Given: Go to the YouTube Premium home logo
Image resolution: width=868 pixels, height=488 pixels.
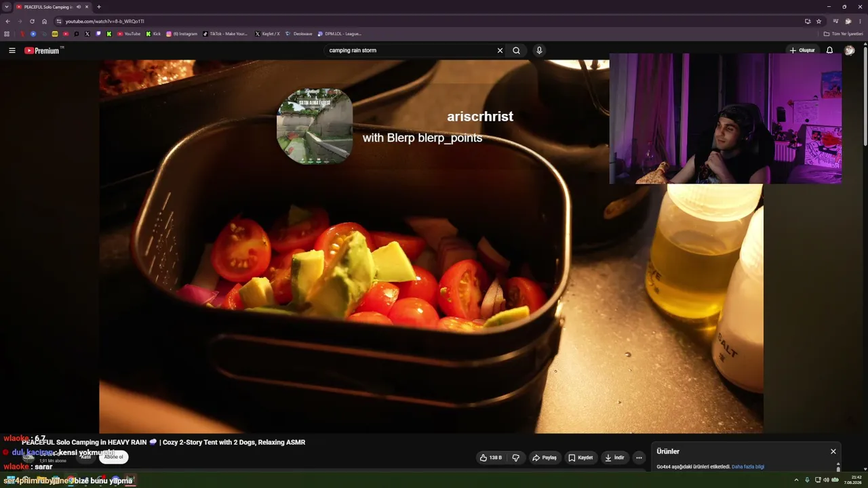Looking at the screenshot, I should [x=42, y=50].
